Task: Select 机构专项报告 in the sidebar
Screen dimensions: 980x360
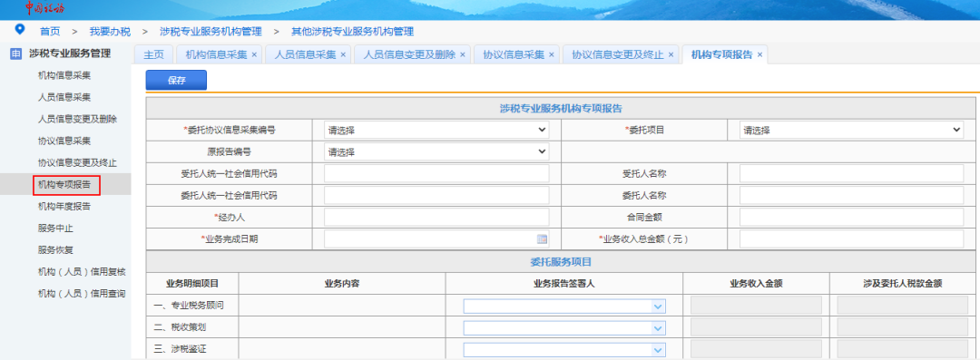Action: pos(64,184)
